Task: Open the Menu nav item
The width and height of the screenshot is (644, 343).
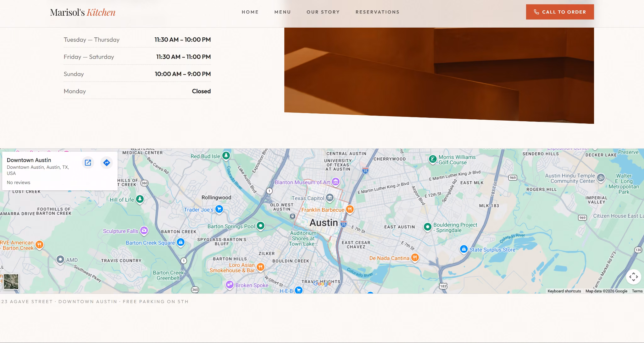Action: click(283, 12)
